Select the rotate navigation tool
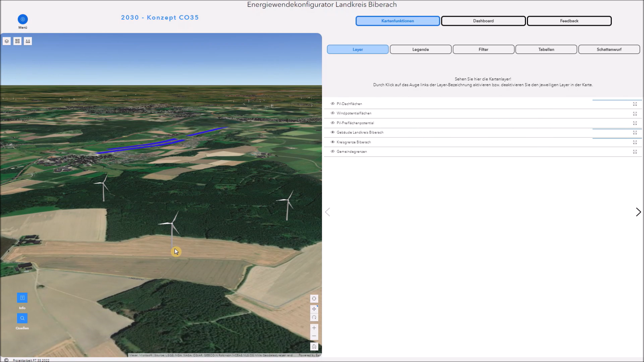Image resolution: width=644 pixels, height=362 pixels. (x=314, y=317)
